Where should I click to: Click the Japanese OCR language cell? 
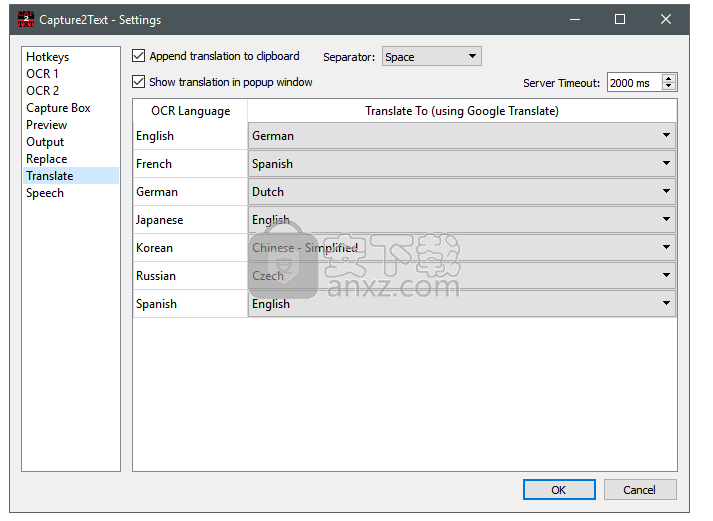(191, 220)
